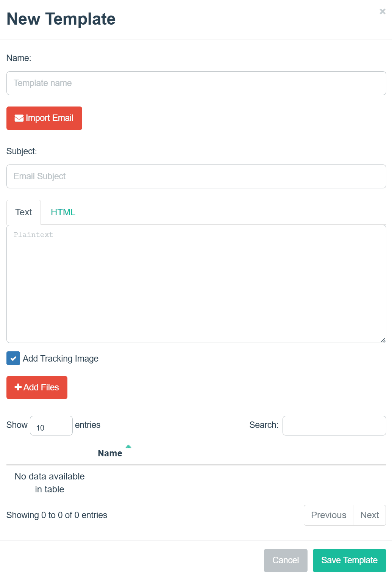Viewport: 392px width, 578px height.
Task: Click the Add Tracking Image label text
Action: tap(61, 359)
